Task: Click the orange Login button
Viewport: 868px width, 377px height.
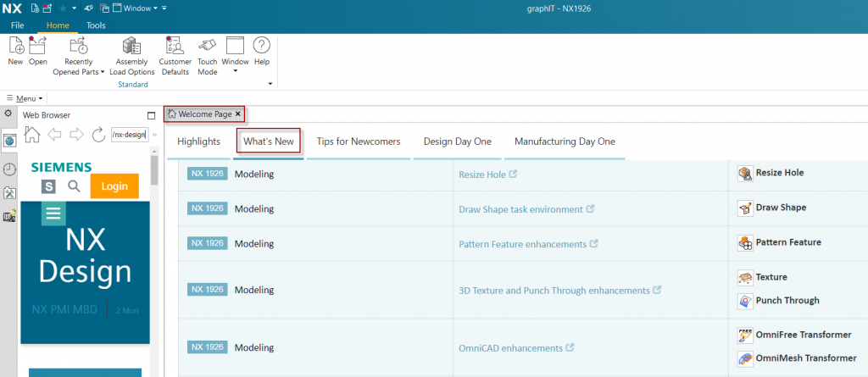Action: (114, 186)
